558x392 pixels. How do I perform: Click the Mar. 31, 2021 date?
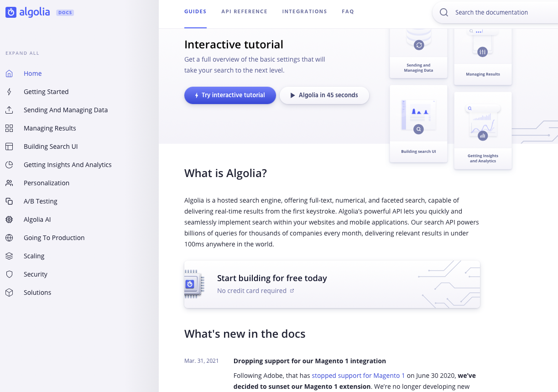202,361
